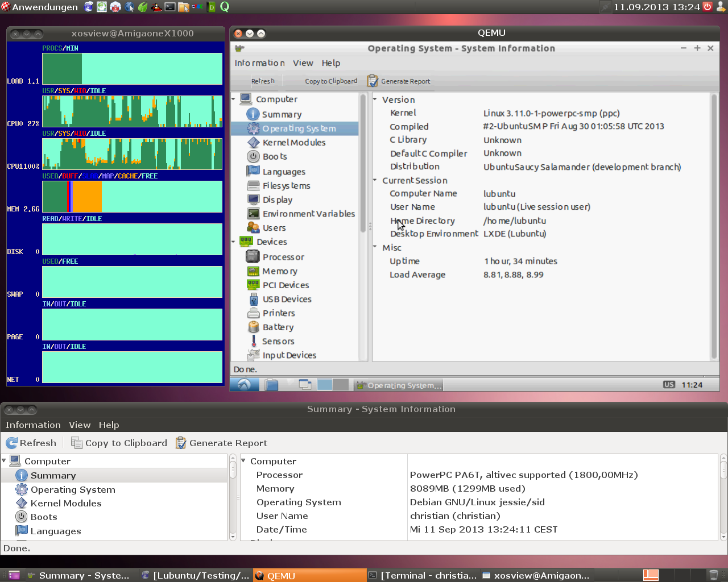Open the Memory entry under Devices
728x582 pixels.
[x=279, y=271]
